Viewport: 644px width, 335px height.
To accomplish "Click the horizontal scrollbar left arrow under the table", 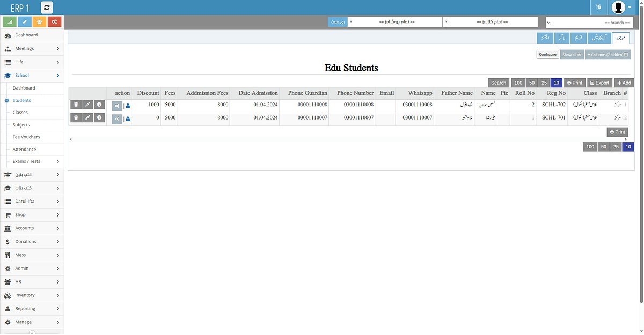I will click(70, 139).
